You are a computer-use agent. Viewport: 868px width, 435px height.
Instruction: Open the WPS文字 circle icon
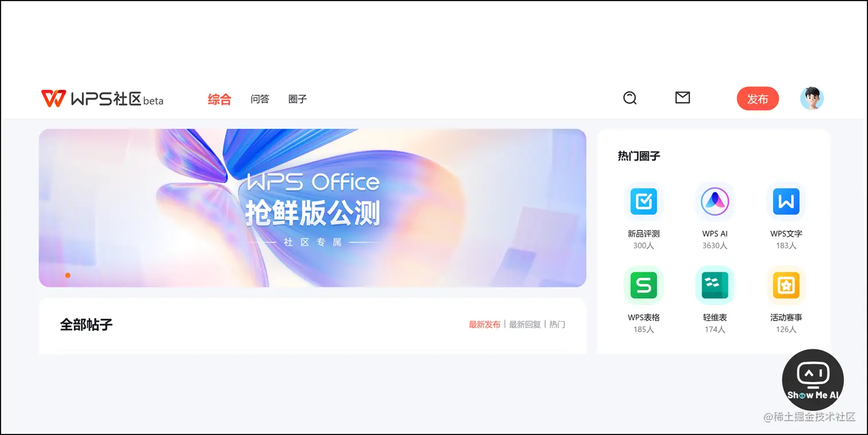click(786, 202)
